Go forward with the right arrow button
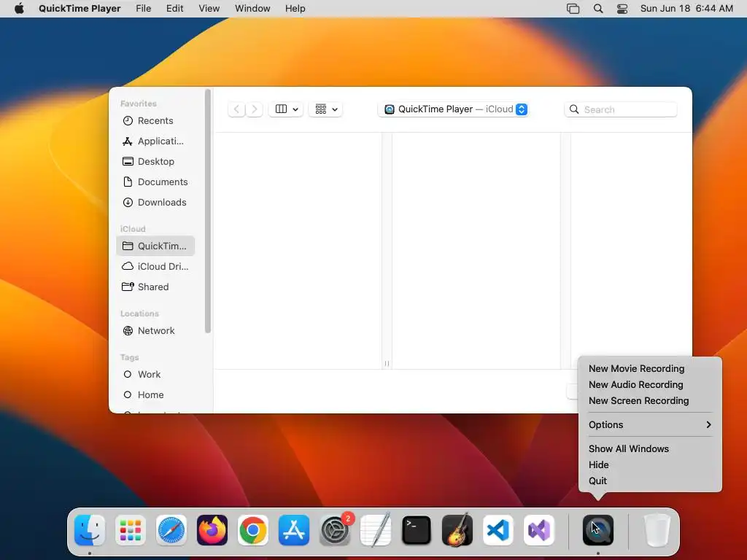Image resolution: width=747 pixels, height=560 pixels. (255, 109)
